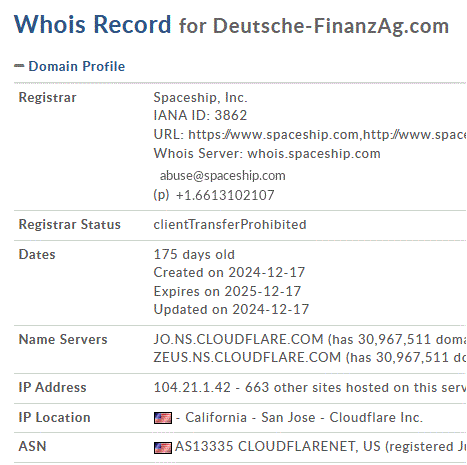Viewport: 467px width, 465px height.
Task: Click the https://www.spaceship.com URL text
Action: coord(273,135)
